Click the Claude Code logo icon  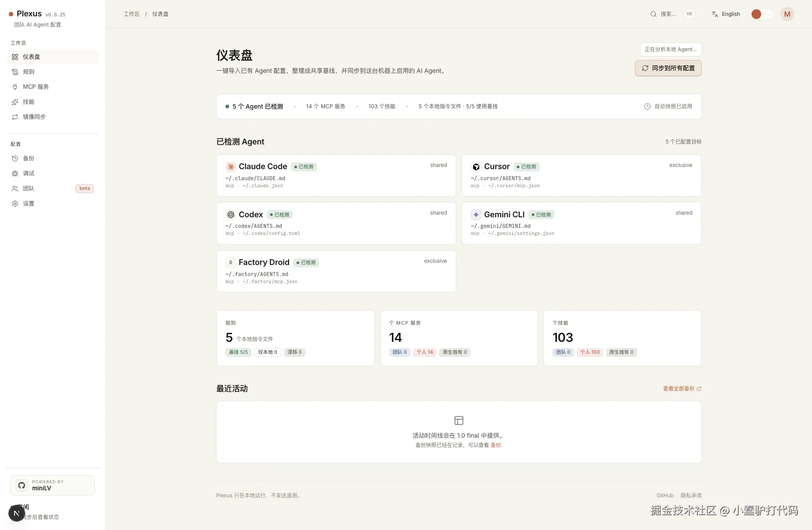(230, 167)
